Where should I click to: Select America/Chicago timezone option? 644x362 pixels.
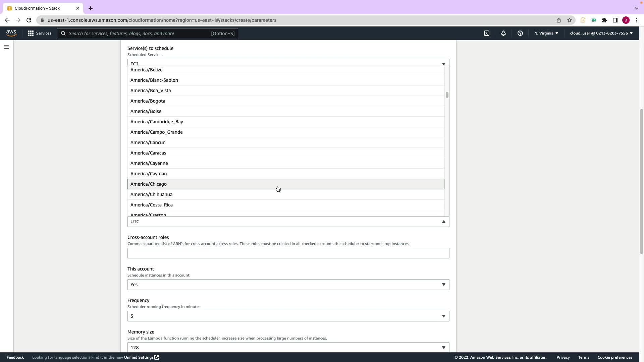pos(149,184)
